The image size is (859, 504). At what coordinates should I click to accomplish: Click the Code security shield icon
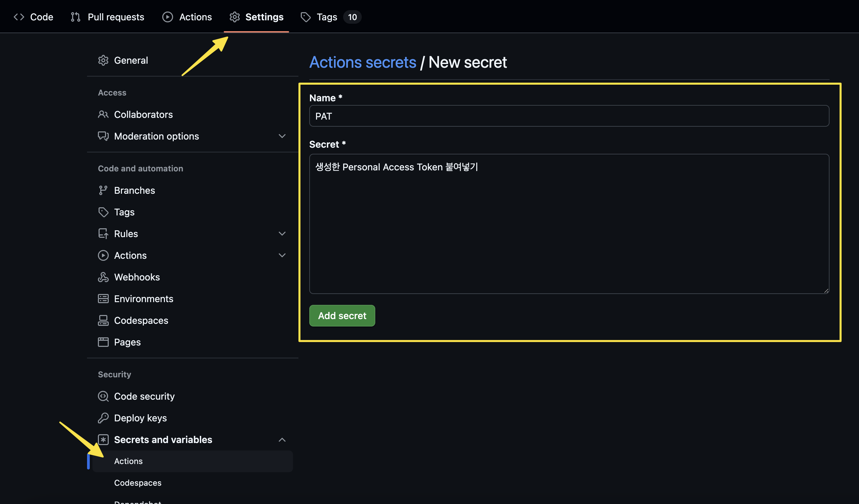(x=103, y=396)
